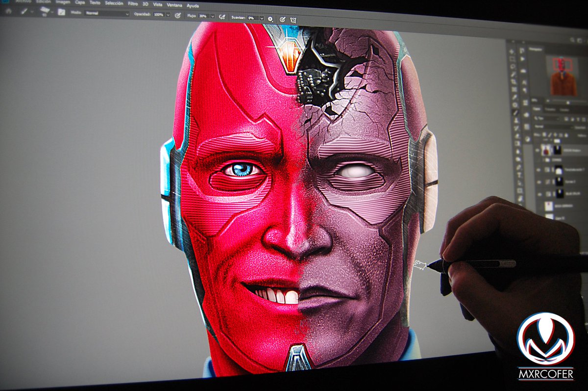588x391 pixels.
Task: Open the Ventana menu
Action: click(x=174, y=5)
